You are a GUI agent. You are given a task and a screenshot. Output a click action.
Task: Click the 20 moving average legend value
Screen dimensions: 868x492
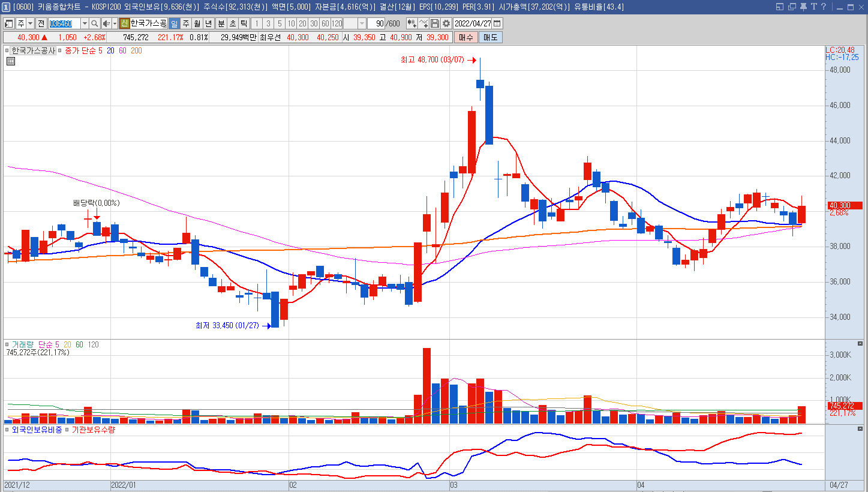[x=111, y=51]
